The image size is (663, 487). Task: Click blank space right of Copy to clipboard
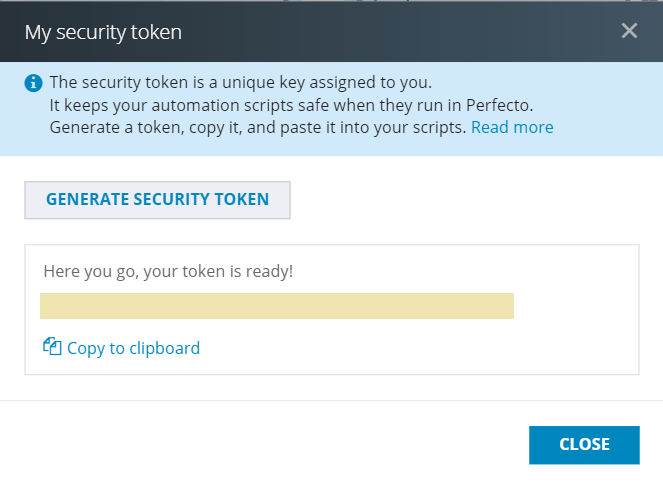click(419, 348)
